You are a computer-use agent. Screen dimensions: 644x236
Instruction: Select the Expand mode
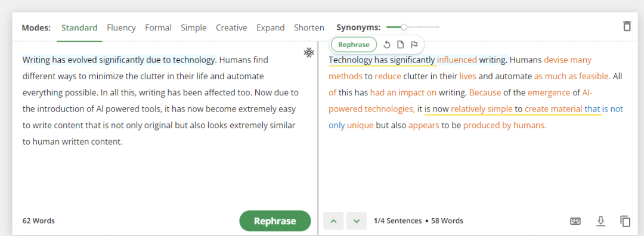tap(270, 28)
